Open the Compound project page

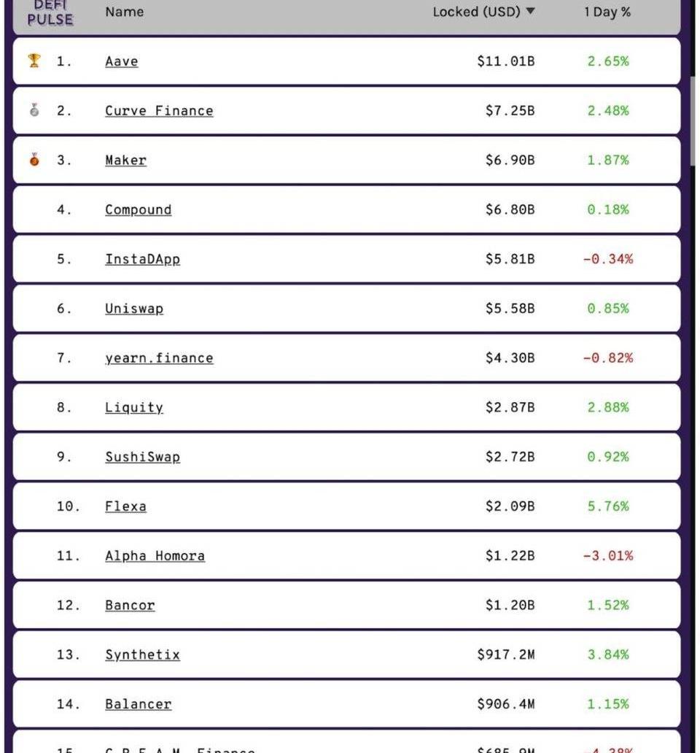(138, 210)
